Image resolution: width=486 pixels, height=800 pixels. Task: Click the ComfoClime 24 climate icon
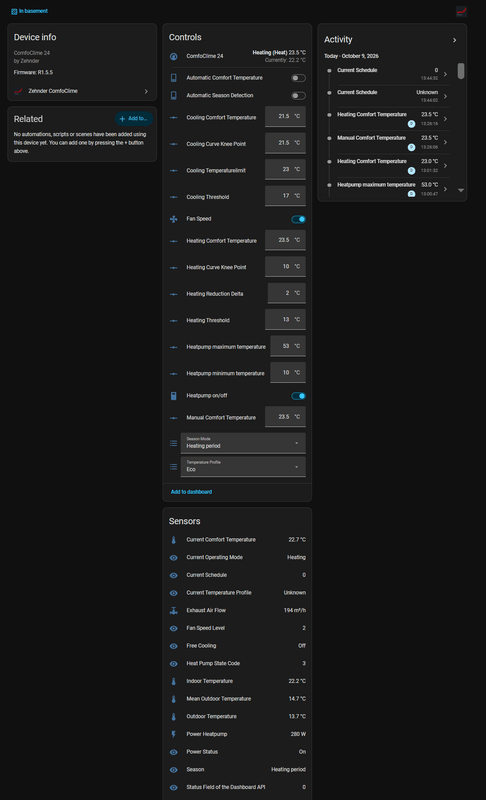[173, 56]
